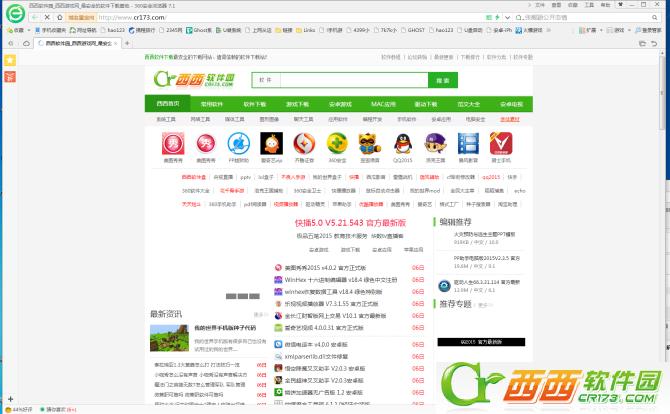
Task: Open the address bar dropdown arrow
Action: pyautogui.click(x=507, y=18)
